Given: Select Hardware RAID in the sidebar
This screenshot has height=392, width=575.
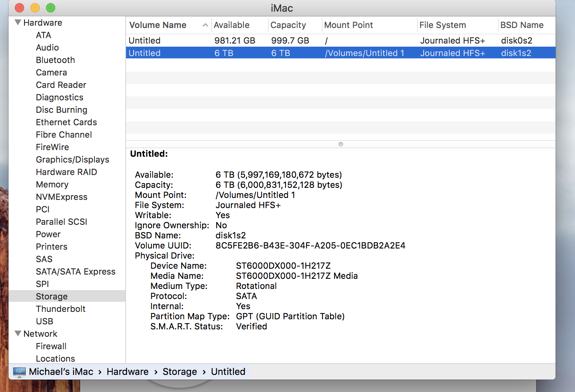Looking at the screenshot, I should point(67,172).
